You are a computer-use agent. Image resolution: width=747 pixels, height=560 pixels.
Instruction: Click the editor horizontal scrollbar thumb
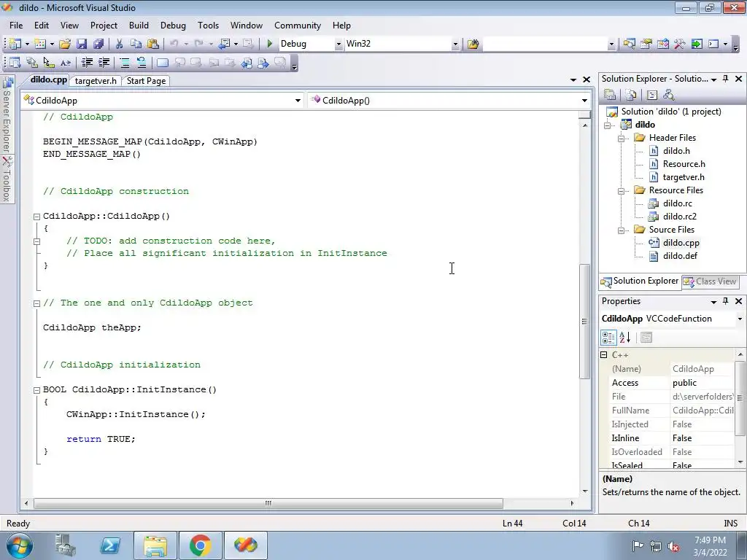click(x=268, y=503)
